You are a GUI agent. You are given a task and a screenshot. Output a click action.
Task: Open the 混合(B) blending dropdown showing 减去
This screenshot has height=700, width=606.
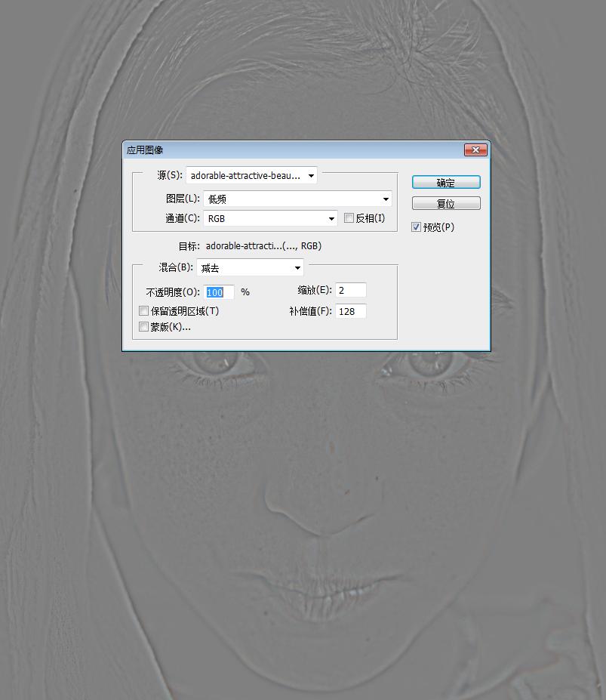251,268
